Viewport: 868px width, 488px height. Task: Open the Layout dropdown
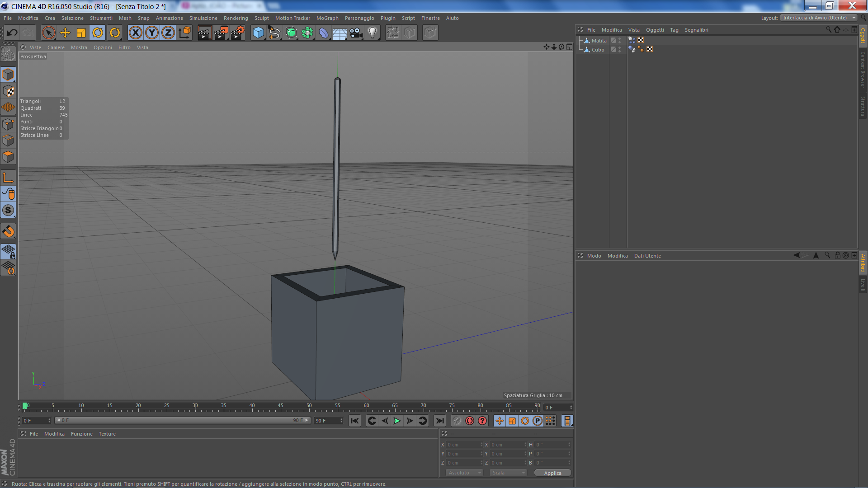point(819,18)
